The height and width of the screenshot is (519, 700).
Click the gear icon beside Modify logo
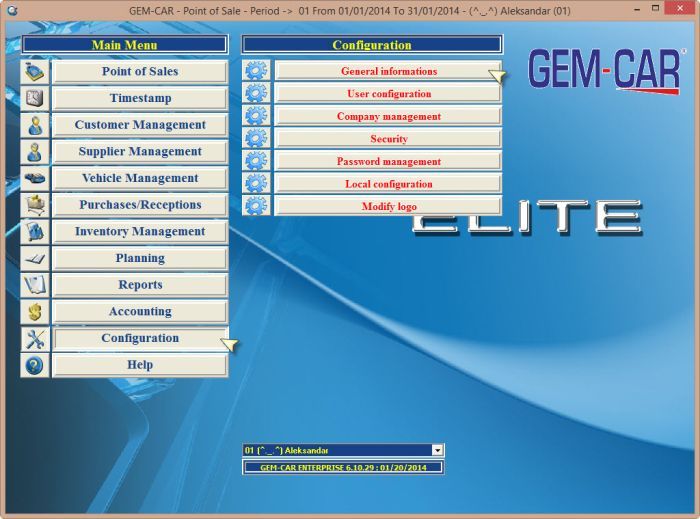pyautogui.click(x=256, y=206)
